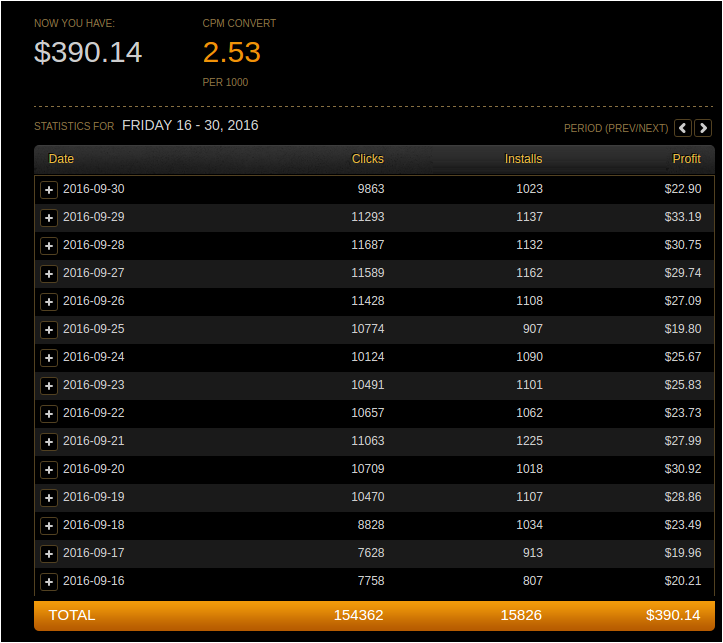Click profit value $33.19
723x643 pixels.
[682, 217]
